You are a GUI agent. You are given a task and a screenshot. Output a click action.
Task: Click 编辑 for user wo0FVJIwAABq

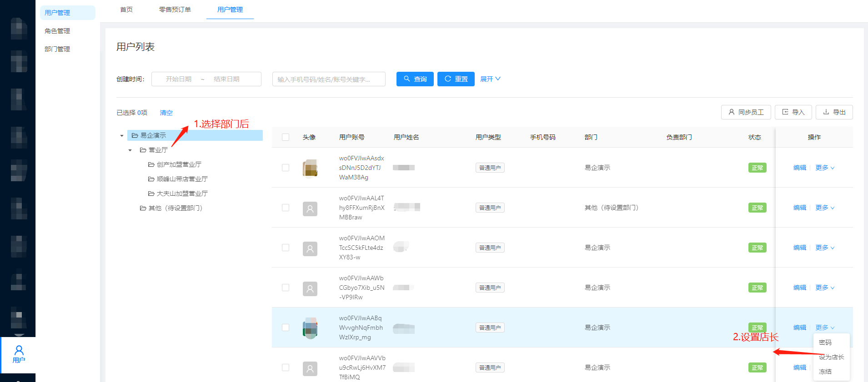(800, 327)
